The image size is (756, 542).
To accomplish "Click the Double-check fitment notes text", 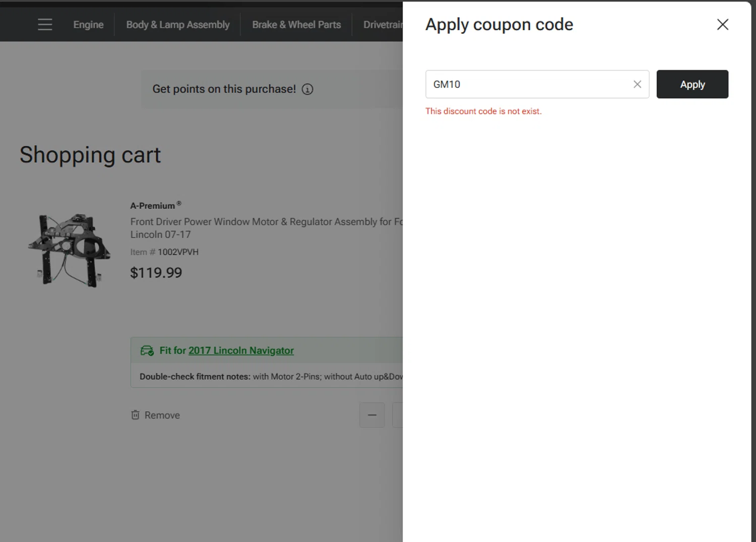I will (195, 376).
